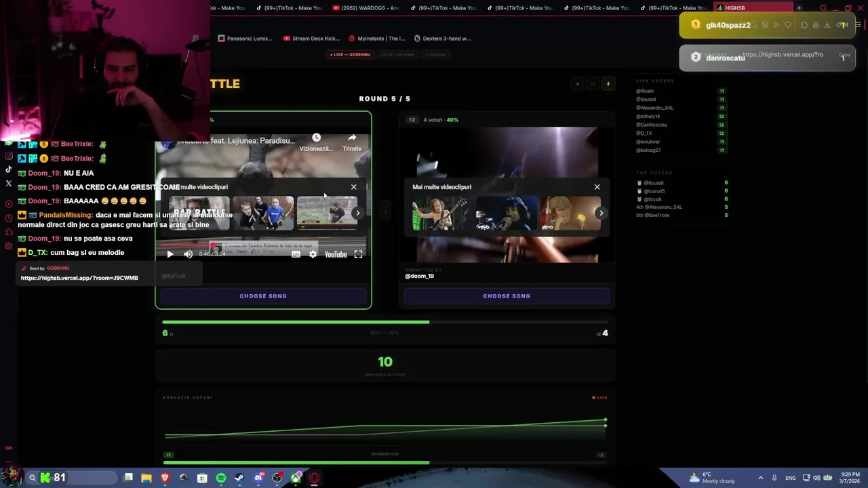Enter fullscreen on the left YouTube player
Viewport: 868px width, 488px height.
(358, 254)
